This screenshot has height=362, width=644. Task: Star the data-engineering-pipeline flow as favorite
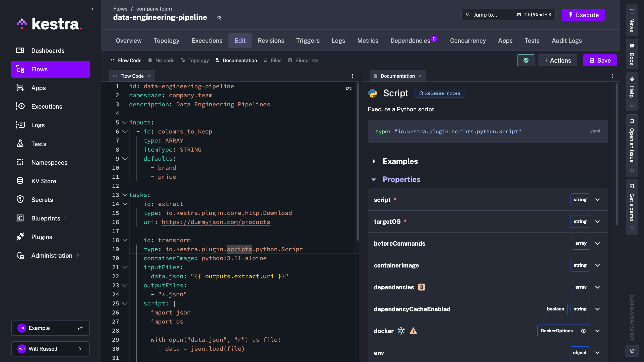coord(219,17)
